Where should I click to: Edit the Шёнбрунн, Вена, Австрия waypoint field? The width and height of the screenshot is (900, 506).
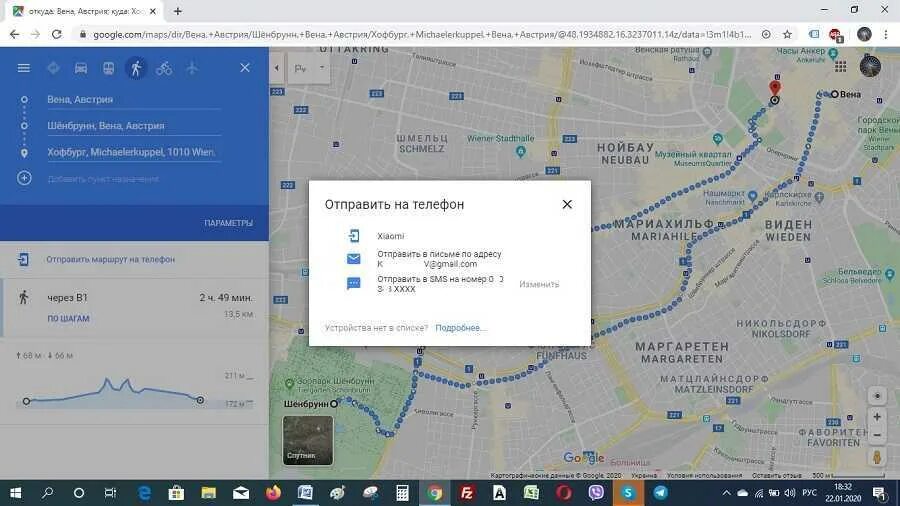[x=134, y=126]
